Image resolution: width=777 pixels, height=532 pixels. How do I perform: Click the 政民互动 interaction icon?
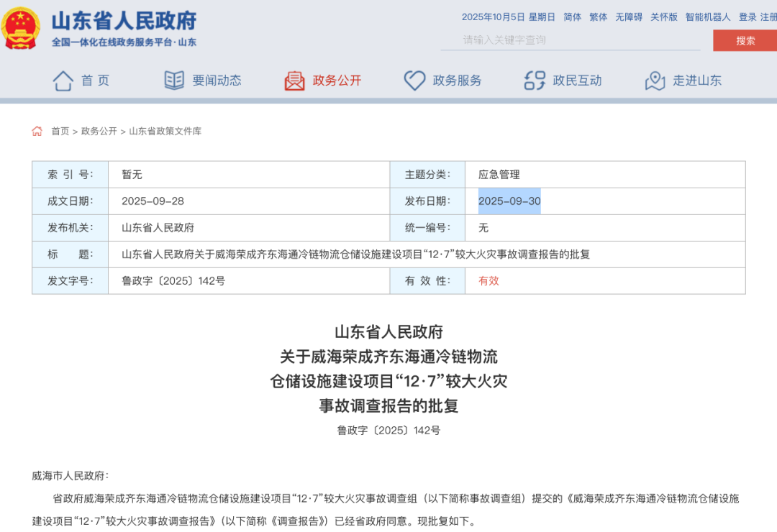(x=535, y=81)
